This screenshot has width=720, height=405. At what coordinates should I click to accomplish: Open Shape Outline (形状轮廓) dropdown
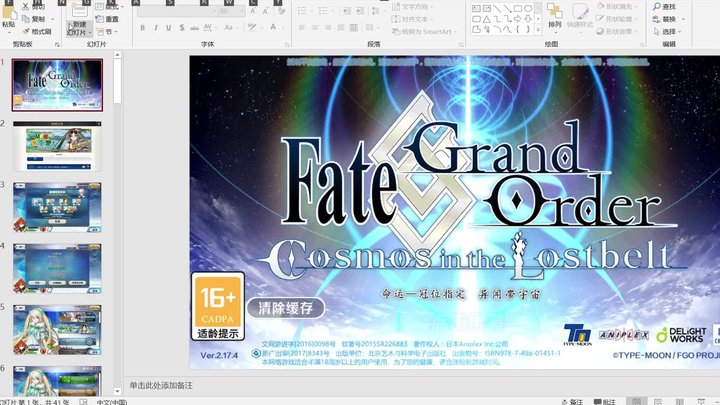click(618, 19)
